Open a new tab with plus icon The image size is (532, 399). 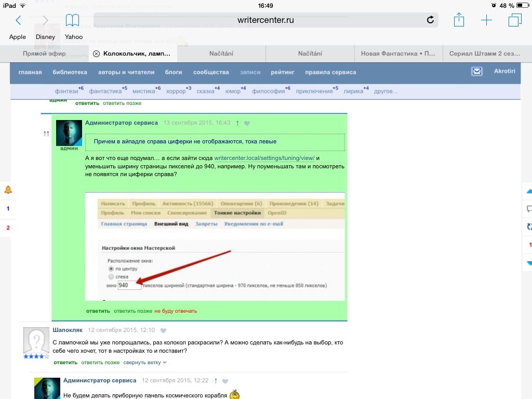(486, 20)
